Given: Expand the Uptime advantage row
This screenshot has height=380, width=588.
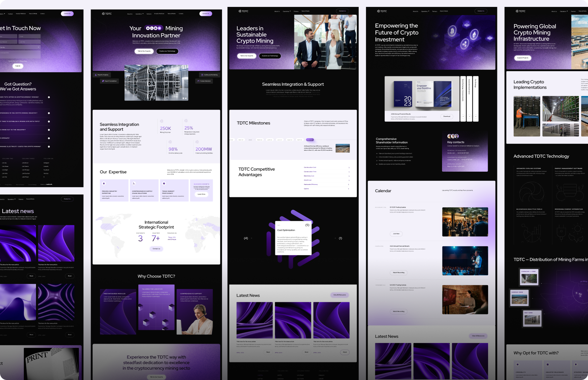Looking at the screenshot, I should 327,189.
